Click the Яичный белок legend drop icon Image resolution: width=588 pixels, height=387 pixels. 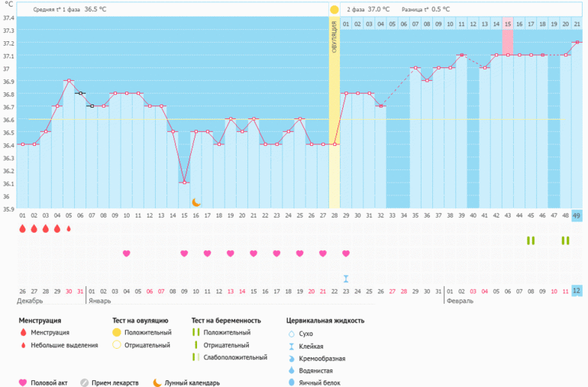tap(290, 382)
